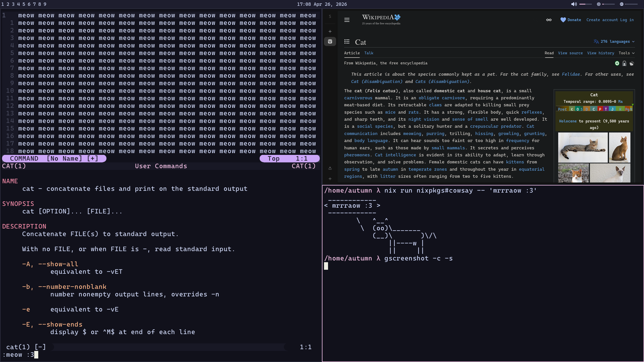The height and width of the screenshot is (362, 644).
Task: Follow the night vision link
Action: pyautogui.click(x=424, y=119)
